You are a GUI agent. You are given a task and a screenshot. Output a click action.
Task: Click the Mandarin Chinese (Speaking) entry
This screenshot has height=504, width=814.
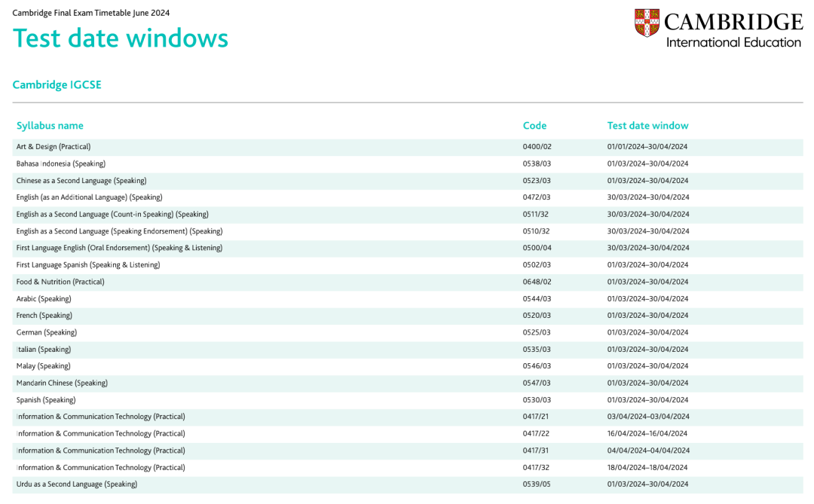(62, 383)
